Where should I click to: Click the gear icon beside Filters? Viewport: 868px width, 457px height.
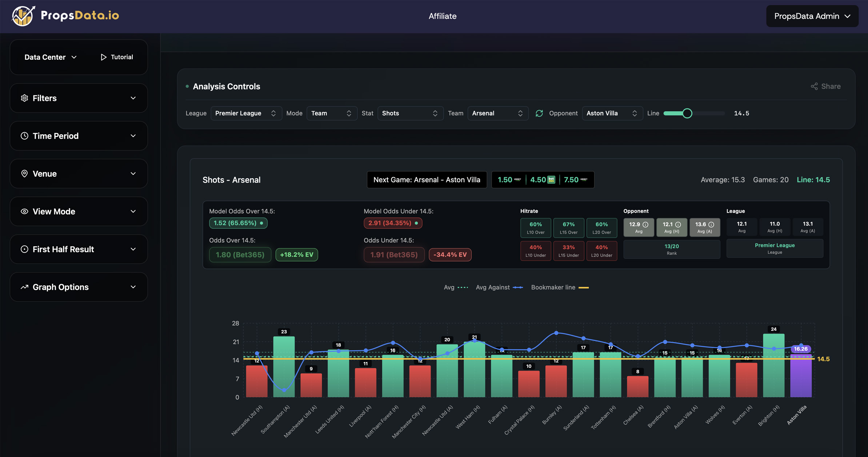tap(24, 98)
